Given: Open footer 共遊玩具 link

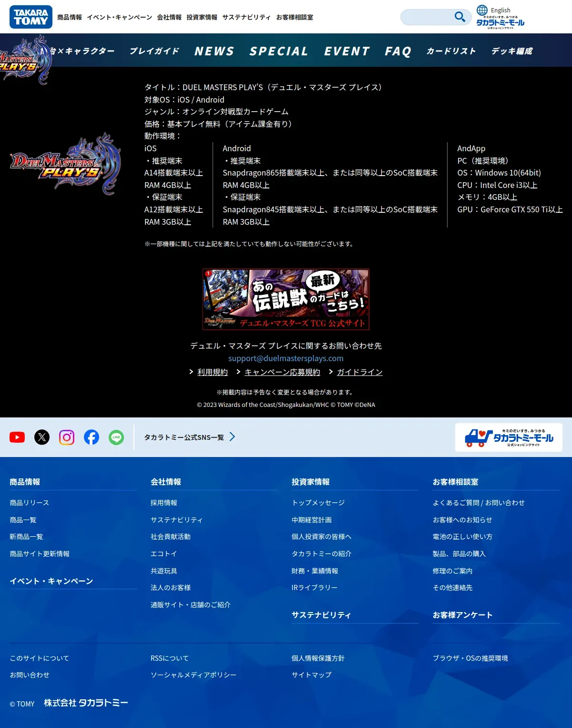Looking at the screenshot, I should point(164,571).
